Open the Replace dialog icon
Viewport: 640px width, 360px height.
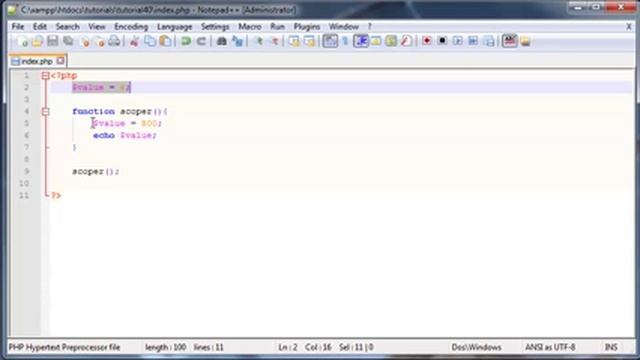(x=237, y=41)
